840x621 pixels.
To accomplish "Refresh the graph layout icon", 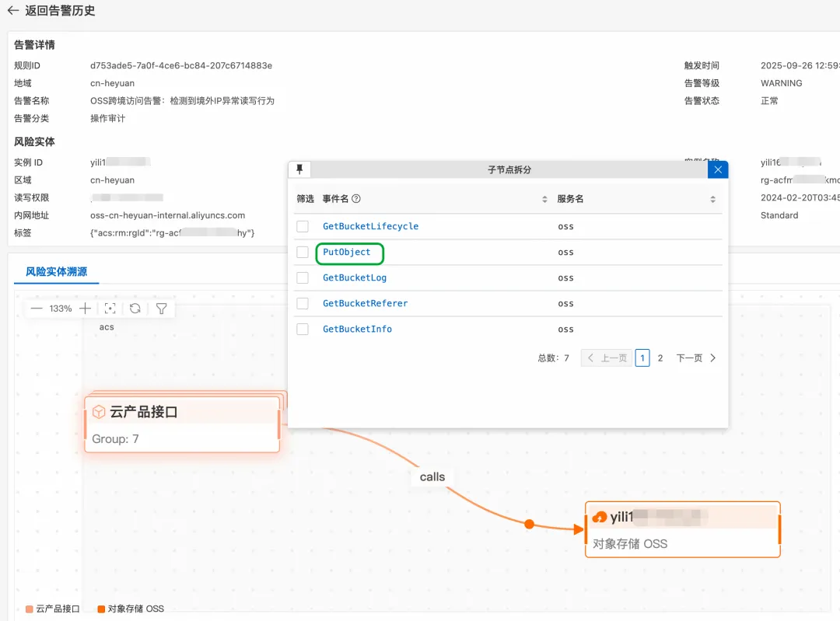I will pos(135,309).
